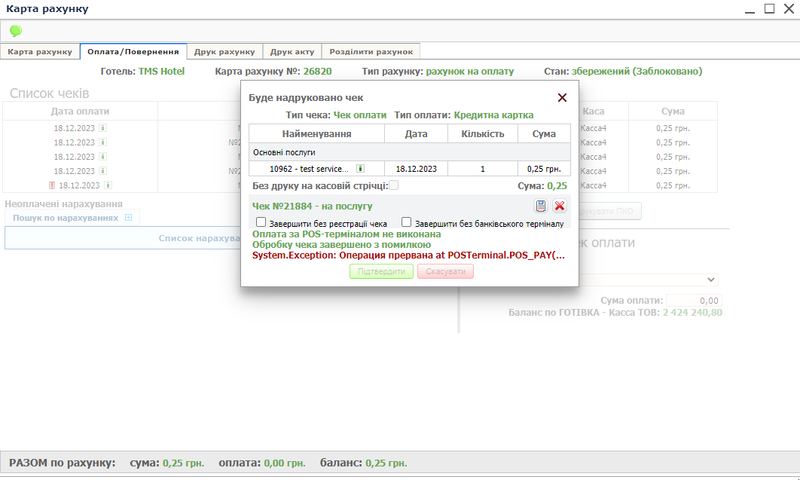This screenshot has height=480, width=800.
Task: Click the red warning icon in last receipt row
Action: tap(52, 185)
